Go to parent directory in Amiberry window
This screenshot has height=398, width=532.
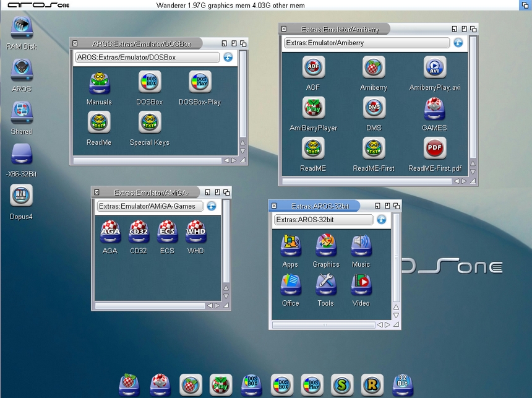point(458,43)
